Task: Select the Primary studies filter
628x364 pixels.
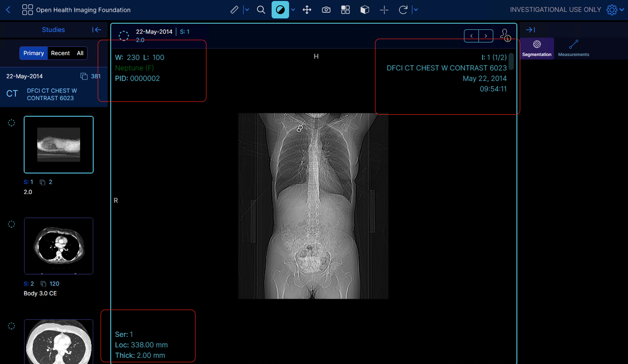Action: [x=34, y=53]
